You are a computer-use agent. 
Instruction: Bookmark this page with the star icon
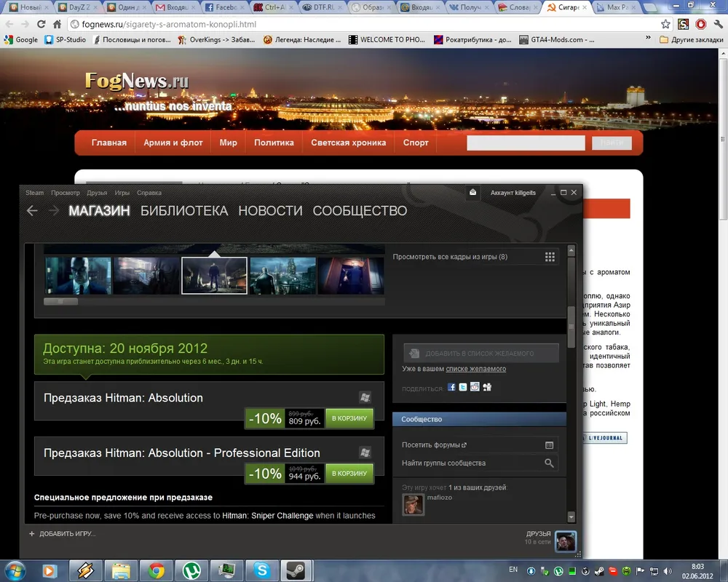[x=665, y=24]
